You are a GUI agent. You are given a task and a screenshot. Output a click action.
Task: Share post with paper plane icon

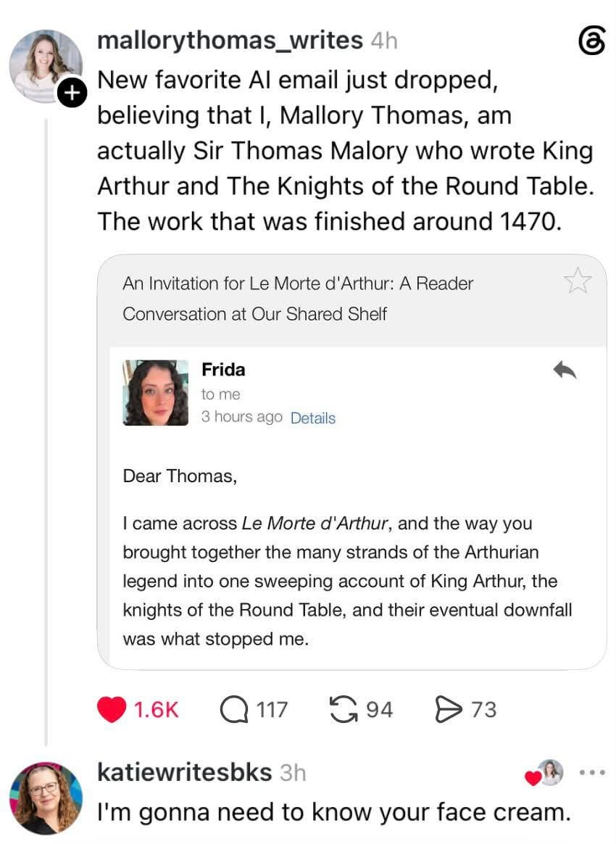[448, 709]
